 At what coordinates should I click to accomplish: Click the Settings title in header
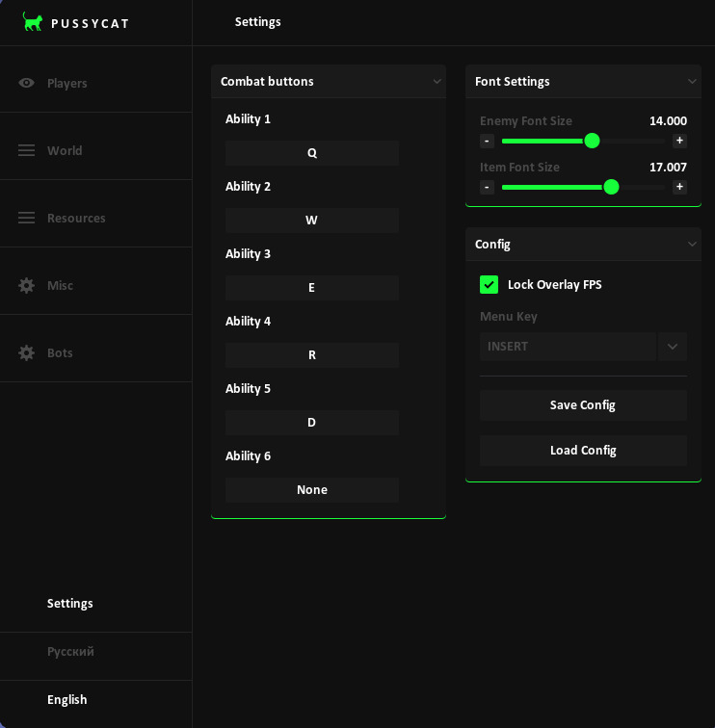point(257,22)
